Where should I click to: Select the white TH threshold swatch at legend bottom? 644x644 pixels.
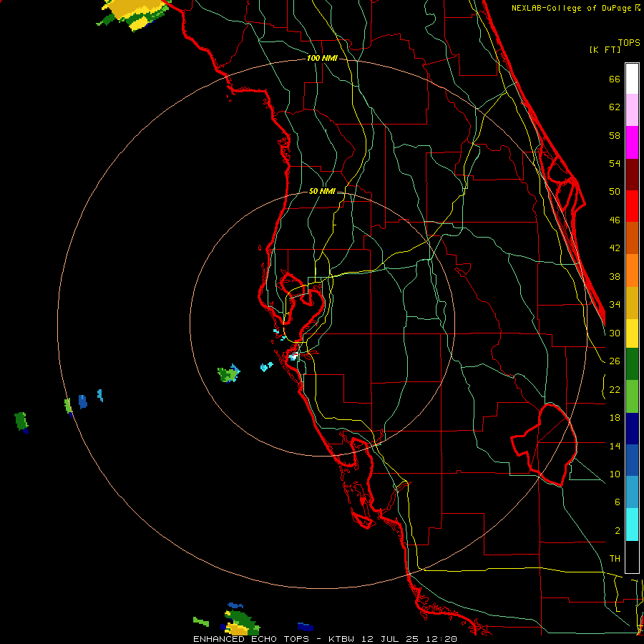pyautogui.click(x=632, y=557)
